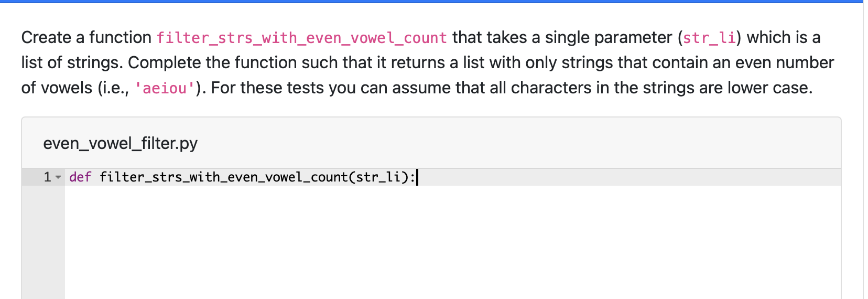Click the empty header area right of the filename

pos(519,143)
